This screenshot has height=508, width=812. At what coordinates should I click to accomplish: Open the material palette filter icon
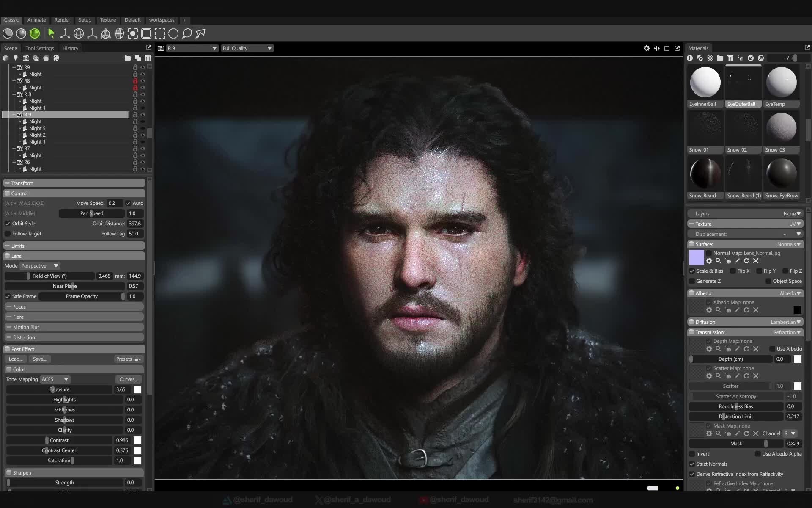[710, 58]
